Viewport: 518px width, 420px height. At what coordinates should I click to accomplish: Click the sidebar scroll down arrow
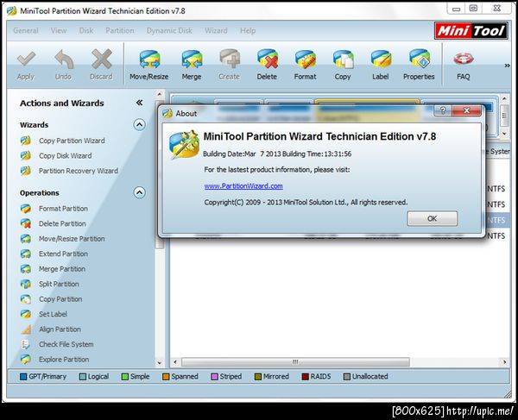[x=159, y=363]
